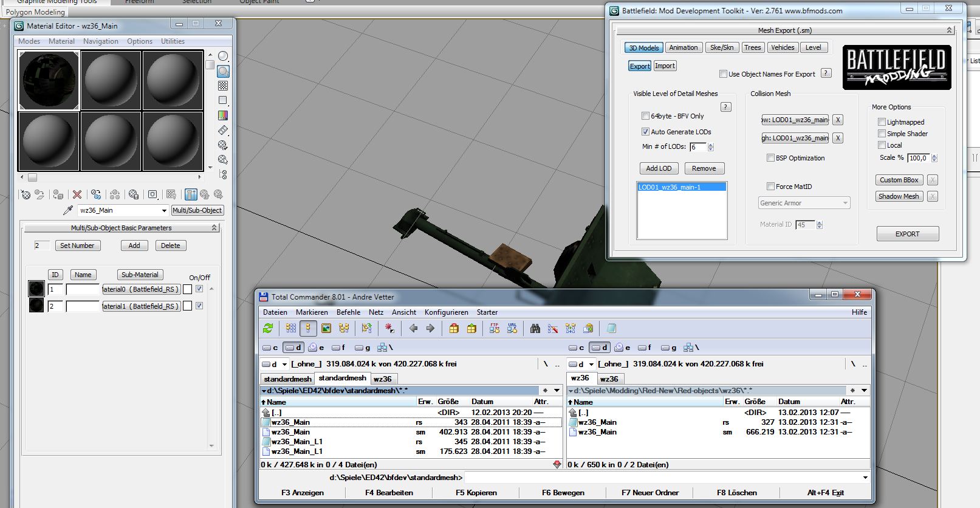
Task: Check the 64byte - BFV Only option
Action: [x=646, y=116]
